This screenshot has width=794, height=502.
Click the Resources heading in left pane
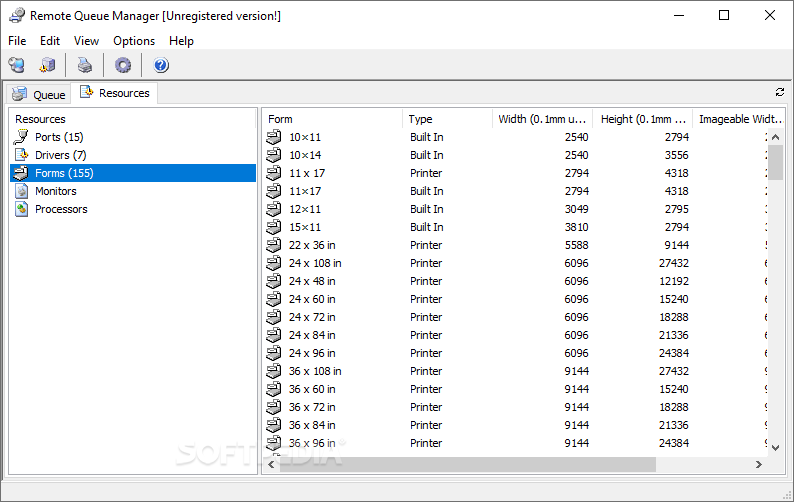40,119
